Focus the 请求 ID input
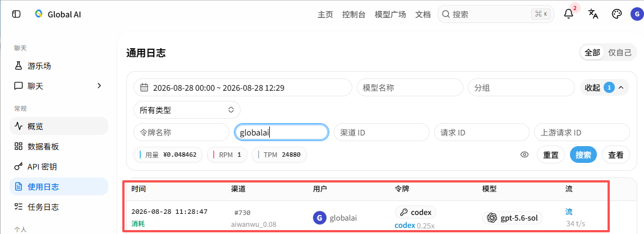The image size is (644, 234). [482, 132]
